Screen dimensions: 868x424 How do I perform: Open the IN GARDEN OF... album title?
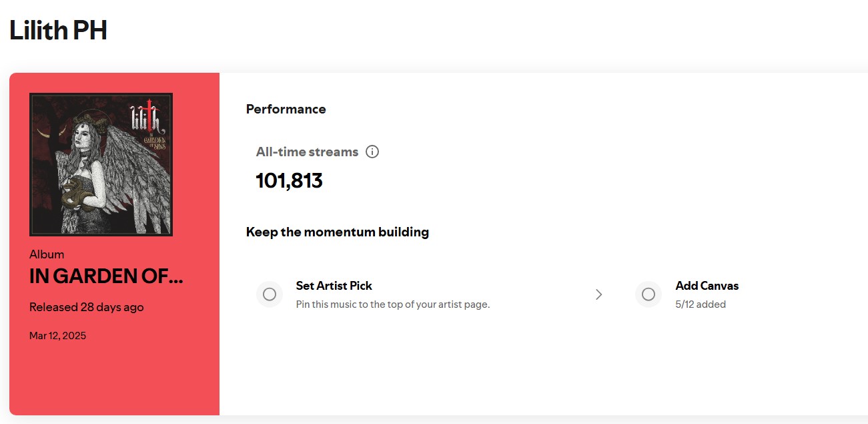106,276
